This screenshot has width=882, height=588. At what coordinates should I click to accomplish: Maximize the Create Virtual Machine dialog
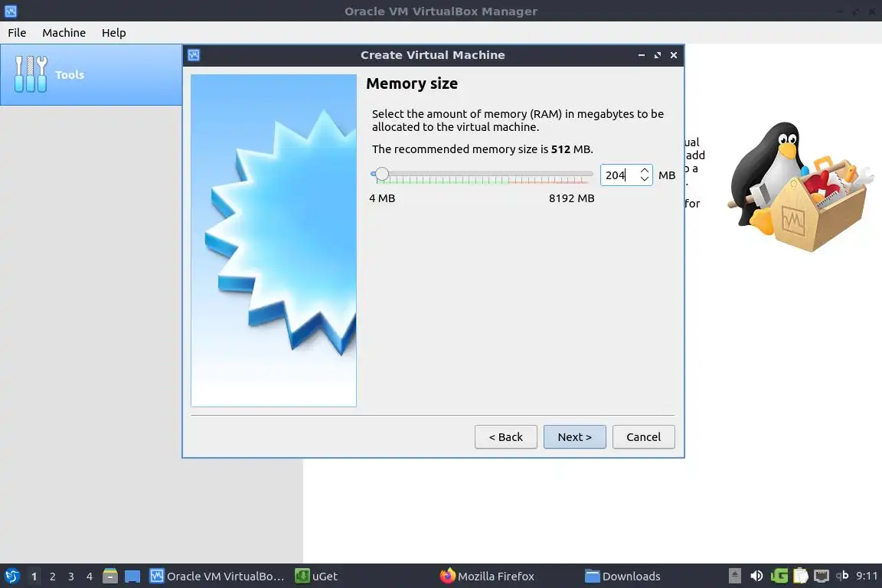658,55
